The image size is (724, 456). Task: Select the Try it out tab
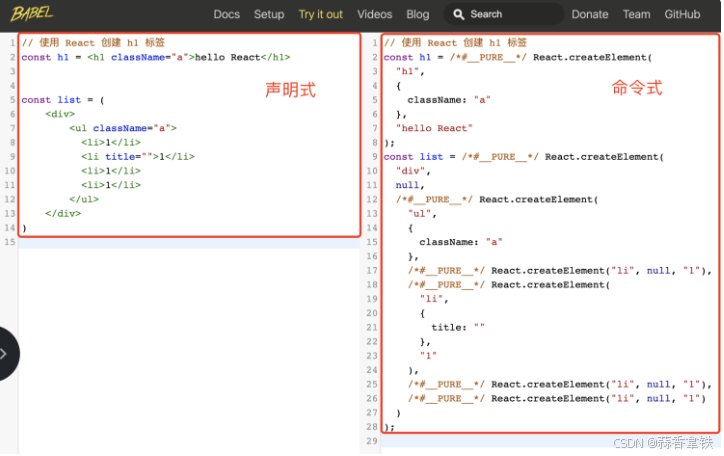pos(321,14)
